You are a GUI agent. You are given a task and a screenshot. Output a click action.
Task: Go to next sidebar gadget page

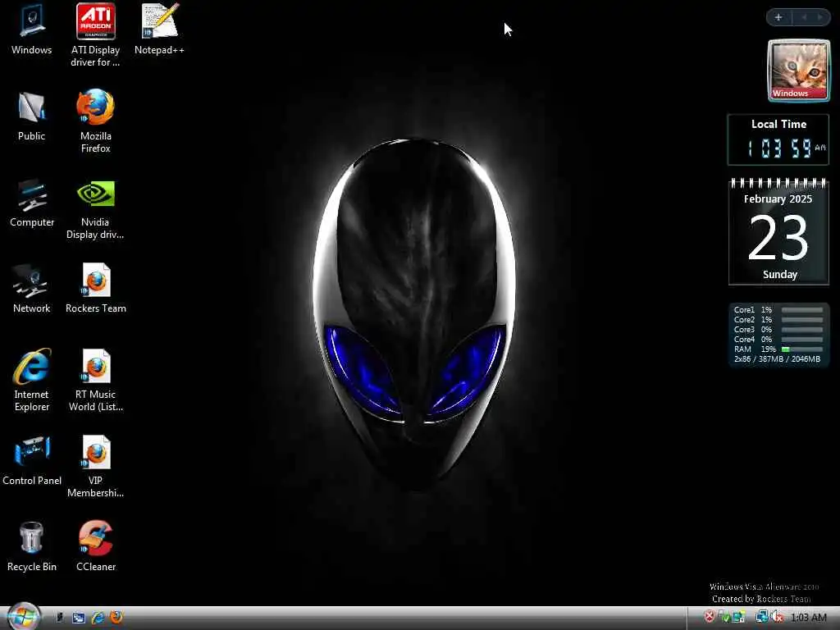pyautogui.click(x=819, y=17)
